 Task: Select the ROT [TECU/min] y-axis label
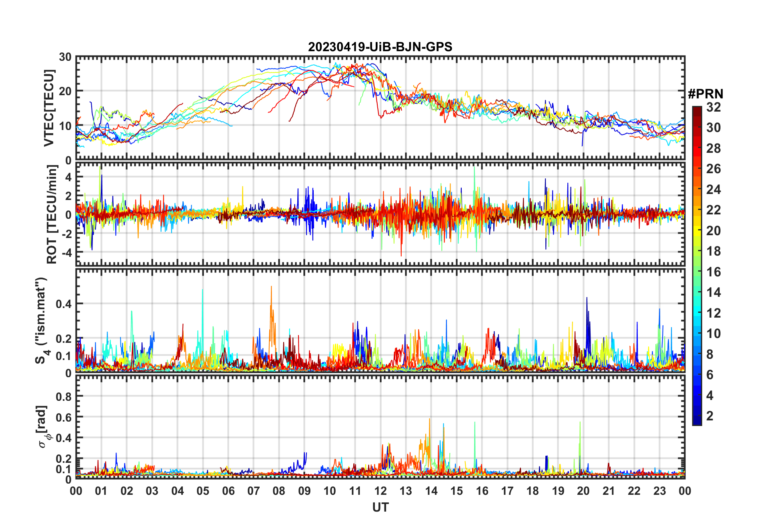[x=52, y=214]
